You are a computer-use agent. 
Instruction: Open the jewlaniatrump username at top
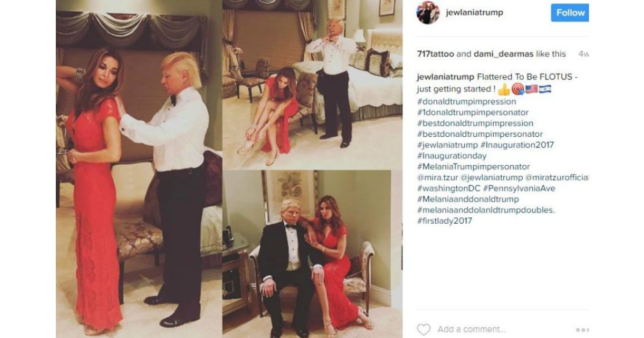[x=474, y=12]
